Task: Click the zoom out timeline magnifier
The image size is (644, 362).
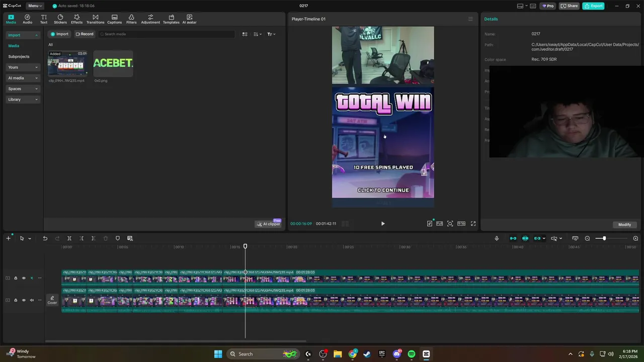Action: (587, 238)
